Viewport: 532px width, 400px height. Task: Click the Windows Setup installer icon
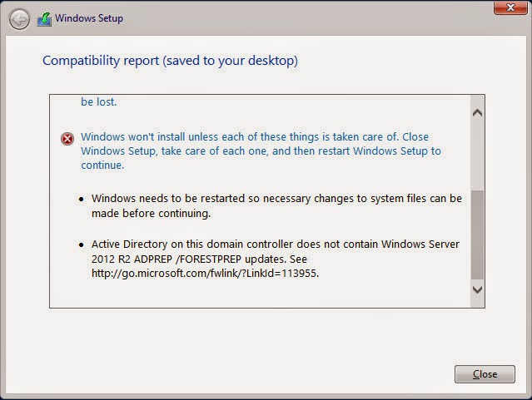coord(44,19)
